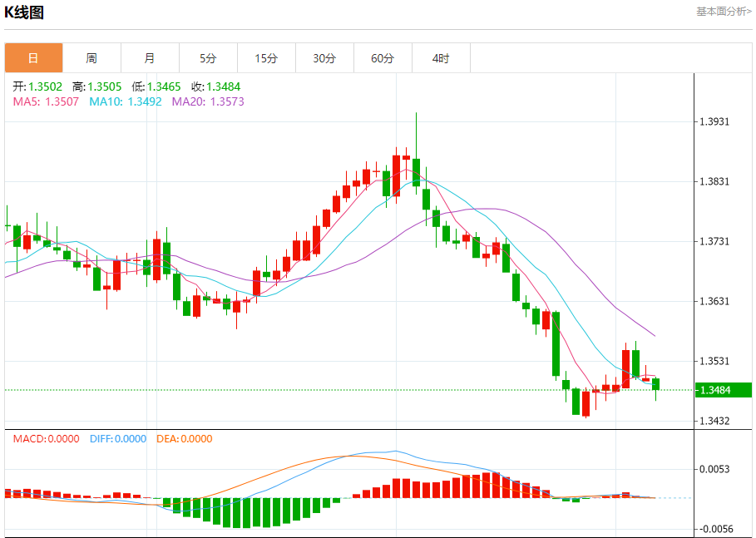Click the 1.3731 price axis label
This screenshot has width=756, height=538.
point(714,241)
